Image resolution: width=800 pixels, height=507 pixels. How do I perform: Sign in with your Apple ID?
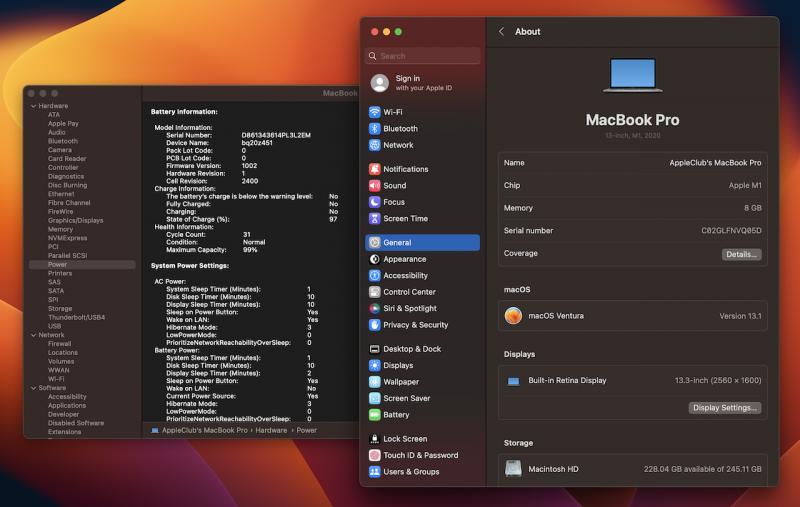point(407,83)
